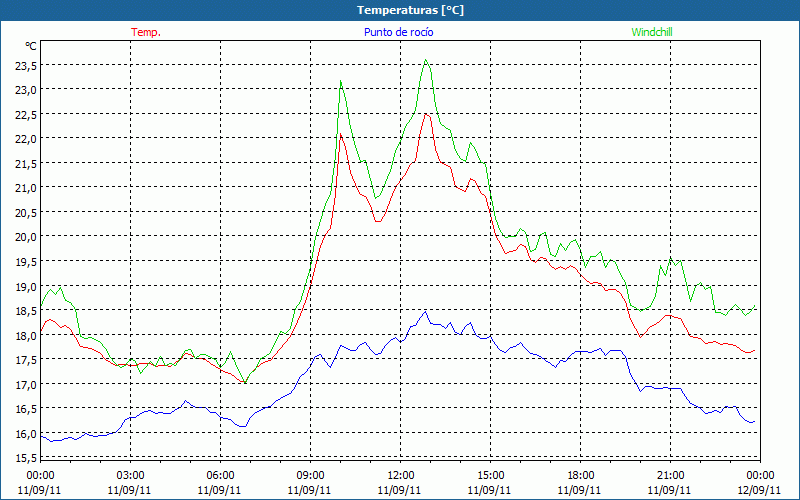This screenshot has width=800, height=500.
Task: Click the 15,5 y-axis value
Action: 26,458
